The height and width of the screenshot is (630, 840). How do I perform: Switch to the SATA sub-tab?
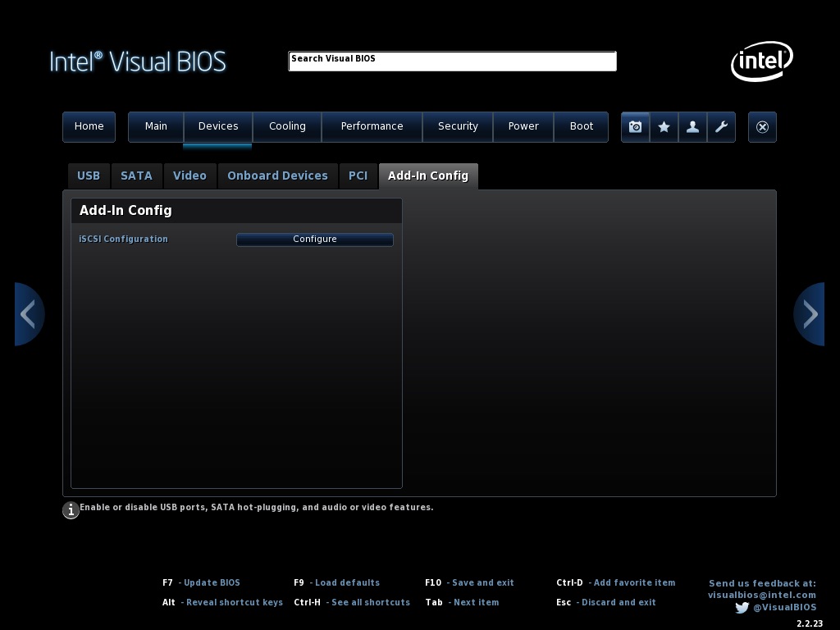[137, 176]
